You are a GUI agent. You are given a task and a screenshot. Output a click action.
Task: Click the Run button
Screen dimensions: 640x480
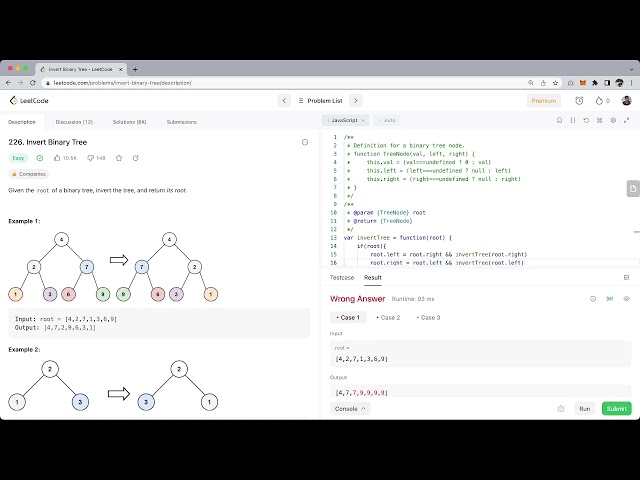tap(584, 409)
